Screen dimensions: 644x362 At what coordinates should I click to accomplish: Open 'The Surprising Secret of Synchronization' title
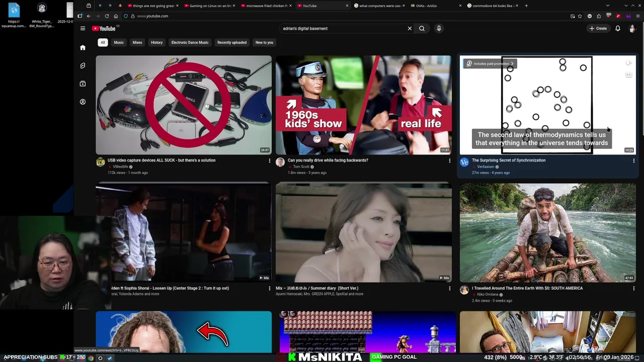[509, 160]
